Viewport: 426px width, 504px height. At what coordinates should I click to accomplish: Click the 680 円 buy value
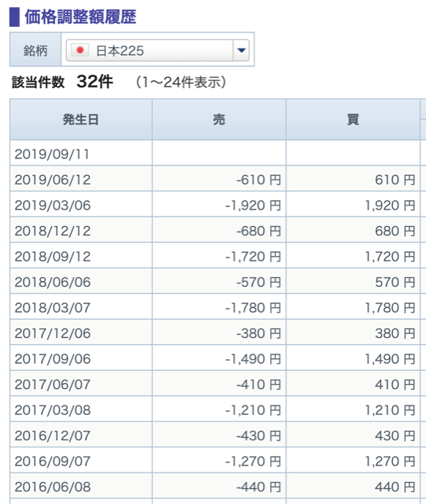click(x=395, y=231)
